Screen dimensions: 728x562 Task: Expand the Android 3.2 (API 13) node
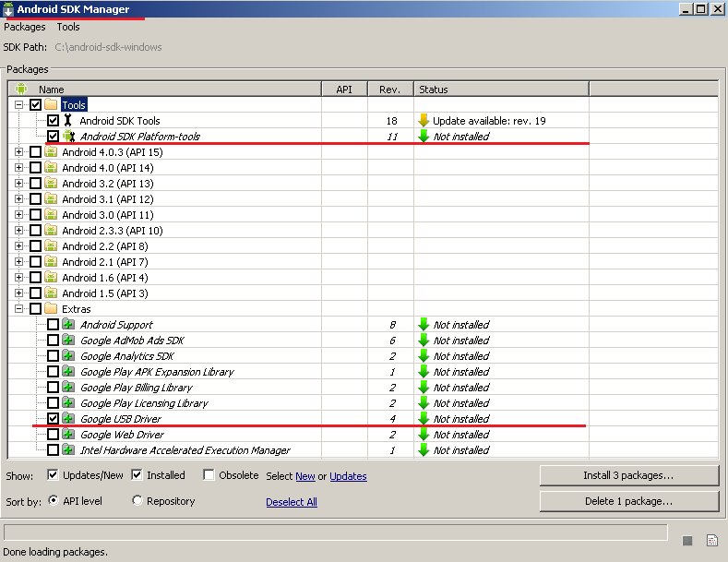click(x=18, y=183)
